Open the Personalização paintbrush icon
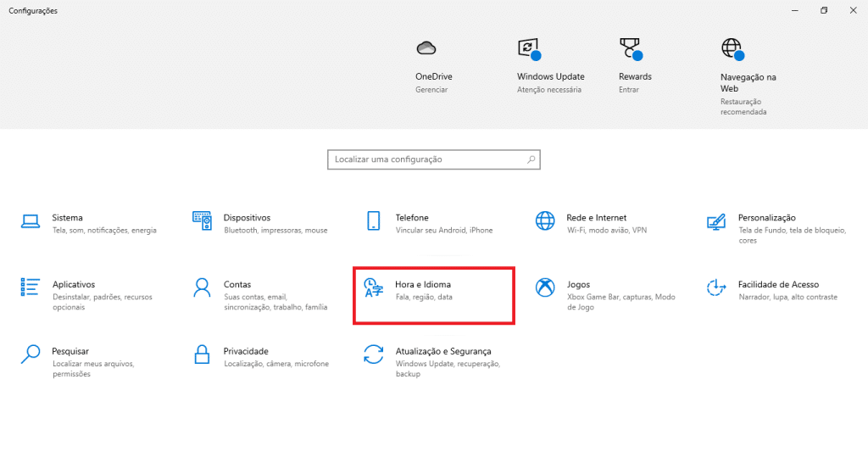This screenshot has width=868, height=463. (716, 221)
